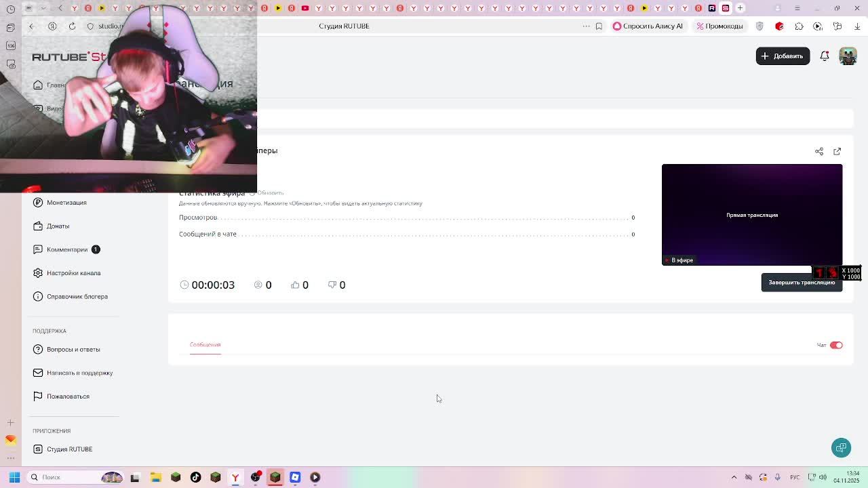Click the Монетизация sidebar icon
Viewport: 868px width, 488px height.
38,203
